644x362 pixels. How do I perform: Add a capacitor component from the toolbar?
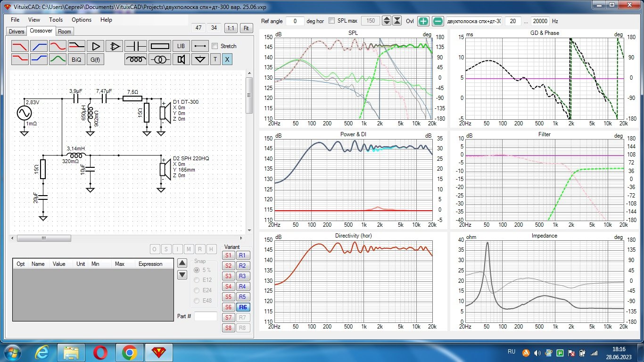tap(136, 46)
